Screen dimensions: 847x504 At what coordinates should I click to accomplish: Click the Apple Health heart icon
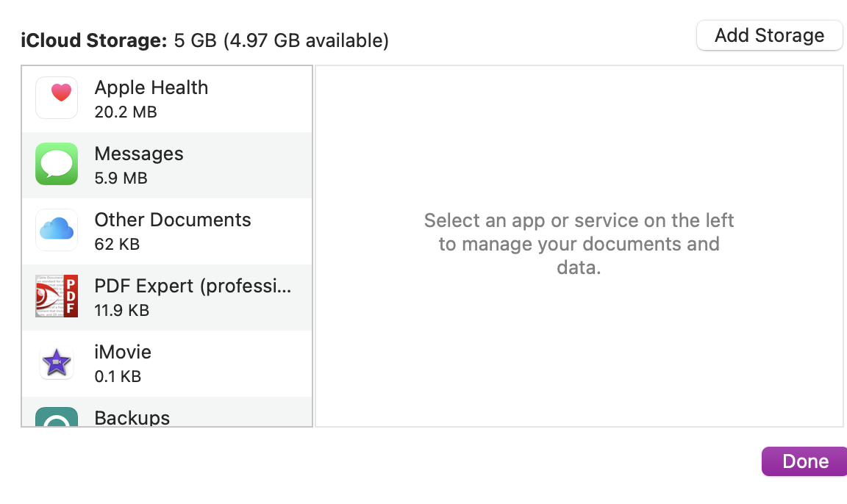(57, 98)
